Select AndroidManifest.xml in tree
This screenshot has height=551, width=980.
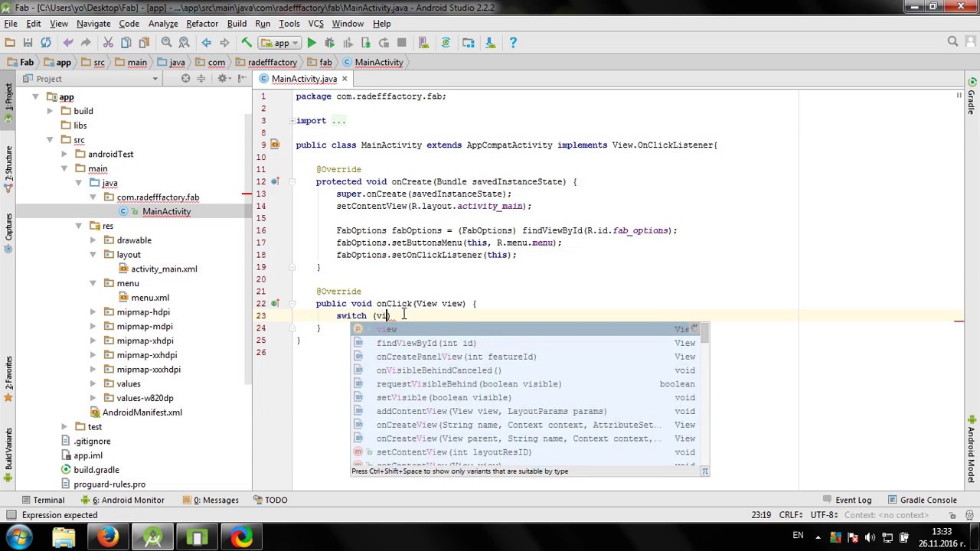[136, 412]
